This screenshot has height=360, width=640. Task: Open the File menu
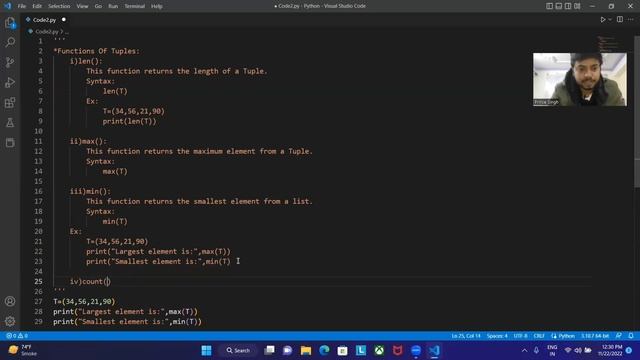pos(22,6)
